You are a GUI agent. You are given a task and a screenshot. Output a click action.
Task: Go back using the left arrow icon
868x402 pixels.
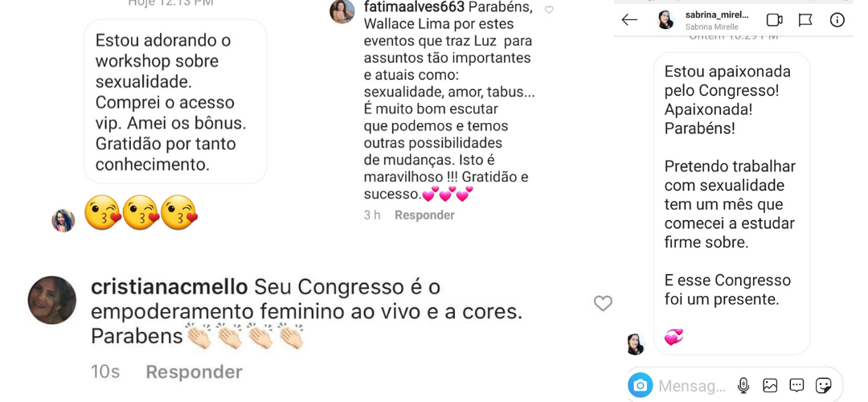click(629, 20)
